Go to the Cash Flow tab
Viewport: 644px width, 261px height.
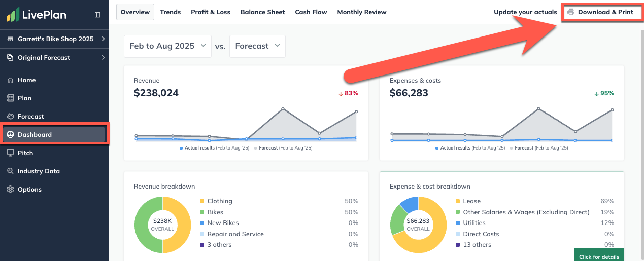click(311, 12)
